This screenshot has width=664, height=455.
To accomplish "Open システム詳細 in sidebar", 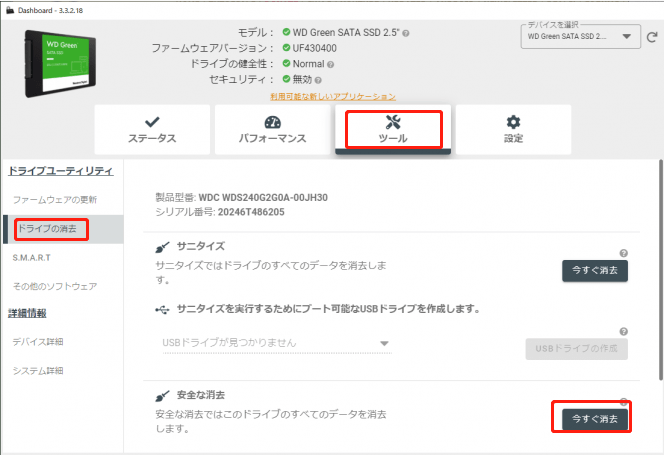I will click(38, 371).
